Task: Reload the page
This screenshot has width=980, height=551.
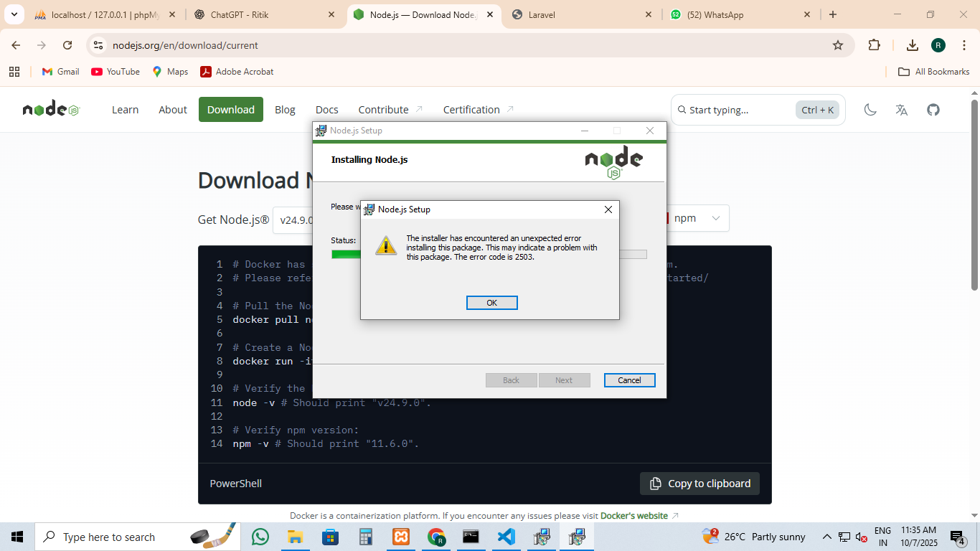Action: 67,45
